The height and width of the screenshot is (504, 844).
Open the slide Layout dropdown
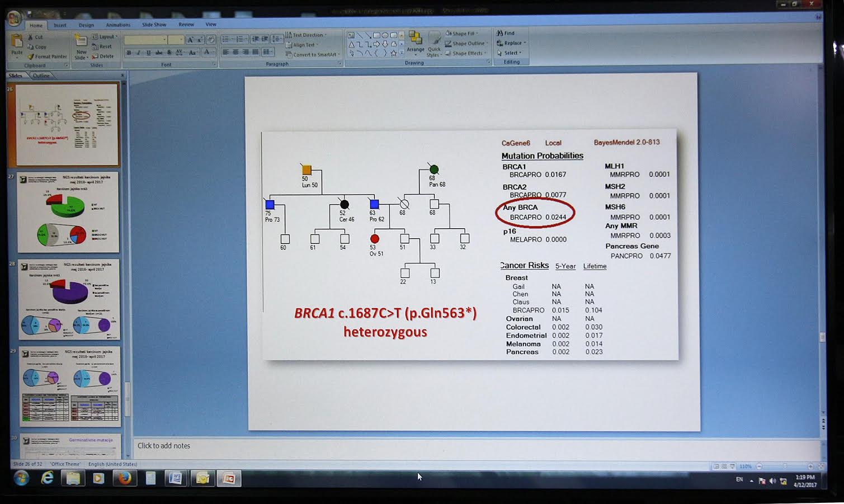point(105,37)
